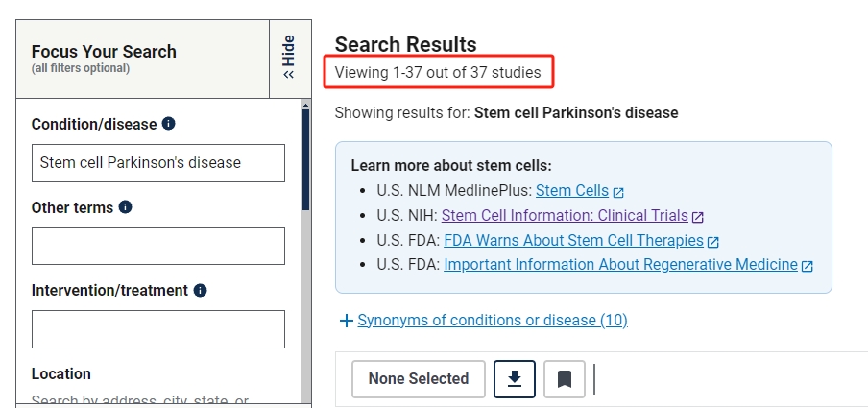Hide the Focus Your Search panel
The height and width of the screenshot is (408, 868).
coord(289,59)
